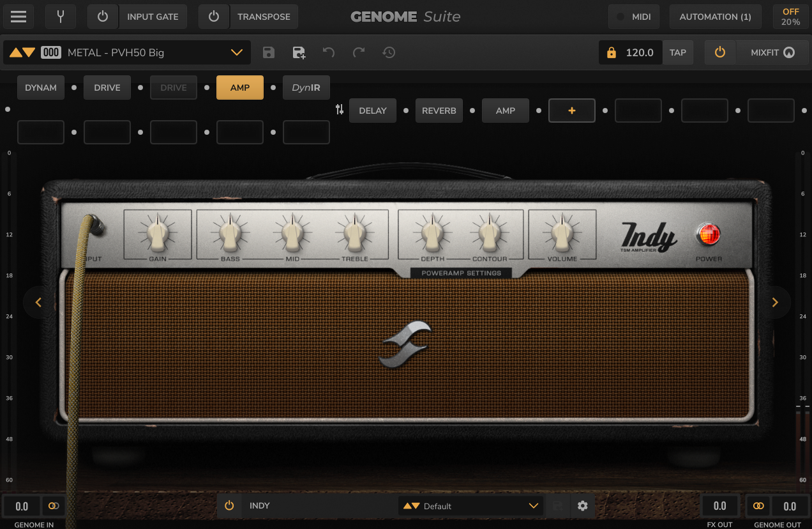Open the preset history clock icon

click(x=389, y=52)
